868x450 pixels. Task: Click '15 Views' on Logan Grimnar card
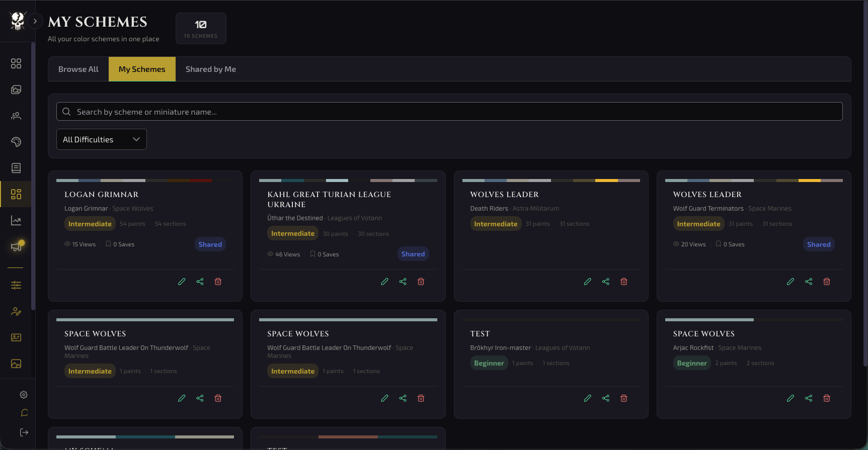(x=80, y=244)
